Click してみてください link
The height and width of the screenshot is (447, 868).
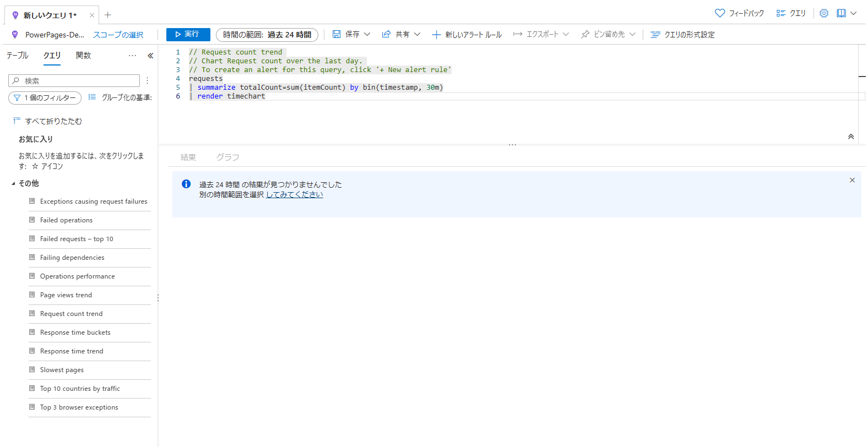295,194
